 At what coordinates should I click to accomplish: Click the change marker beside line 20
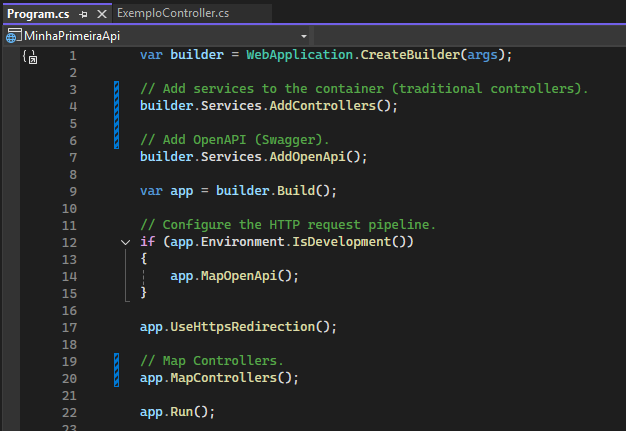pyautogui.click(x=117, y=378)
